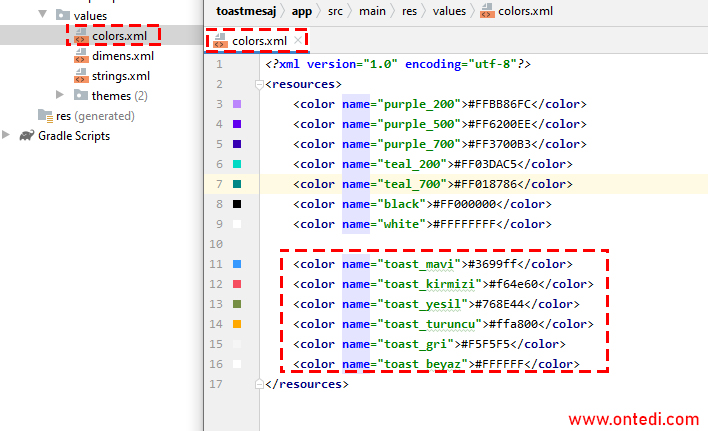Click line number 17 in gutter
This screenshot has width=708, height=431.
point(216,384)
